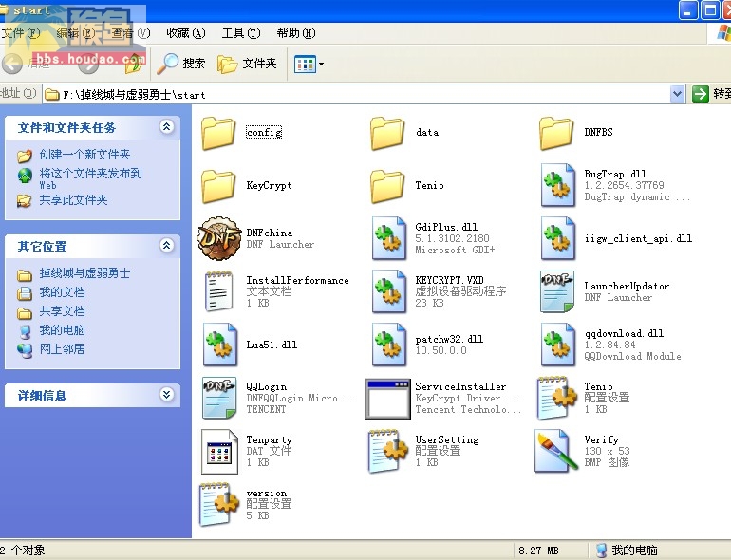Select the Lua51.dll file icon
This screenshot has height=560, width=731.
click(x=219, y=345)
